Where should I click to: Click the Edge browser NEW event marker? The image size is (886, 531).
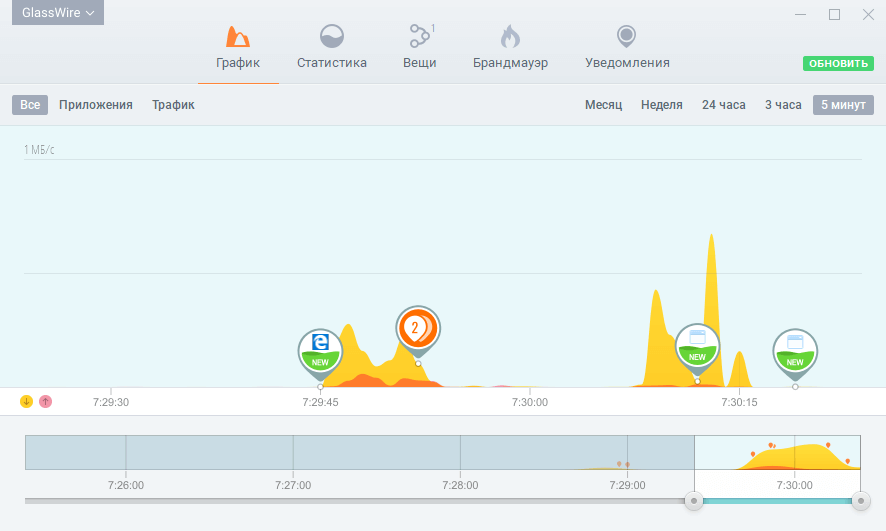pyautogui.click(x=320, y=352)
